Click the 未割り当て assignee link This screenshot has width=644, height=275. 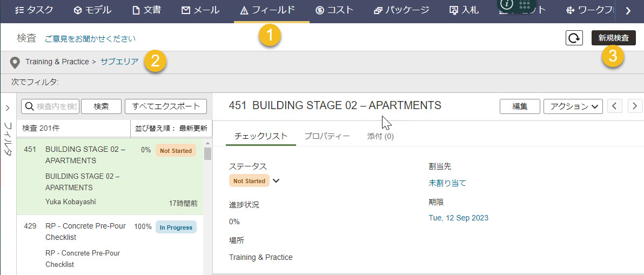(447, 184)
